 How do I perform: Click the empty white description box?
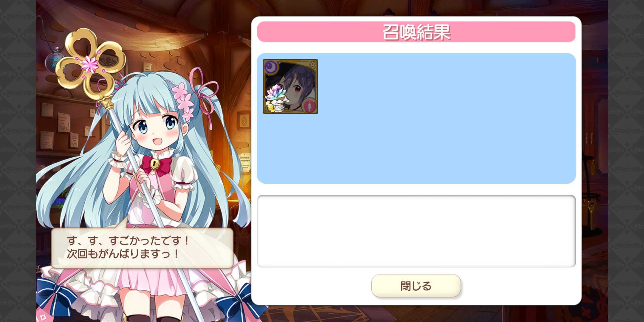pyautogui.click(x=416, y=231)
